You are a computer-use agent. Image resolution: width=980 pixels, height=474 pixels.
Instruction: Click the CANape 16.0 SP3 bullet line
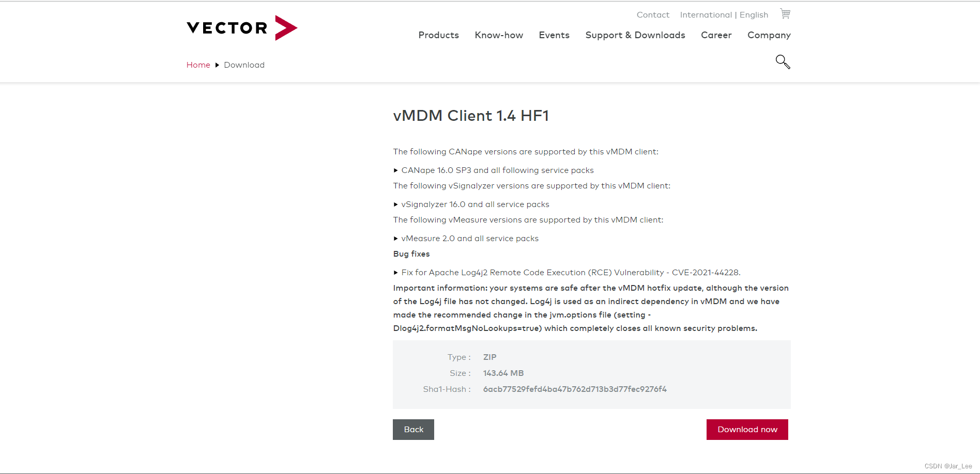(497, 170)
